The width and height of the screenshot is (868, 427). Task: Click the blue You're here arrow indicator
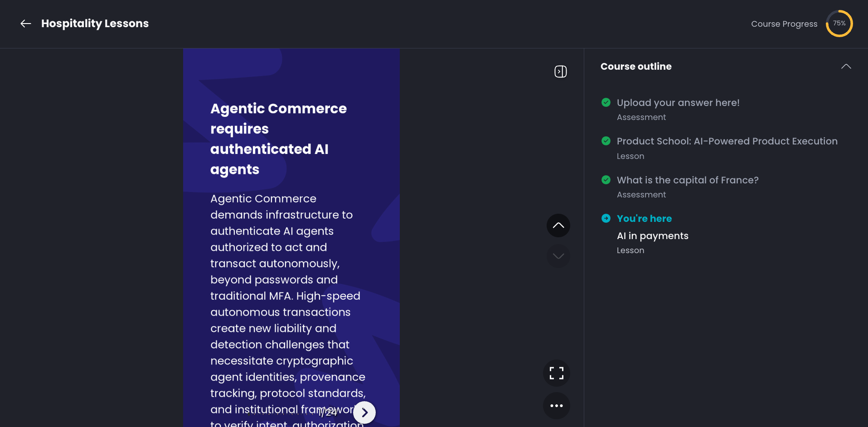click(x=606, y=218)
